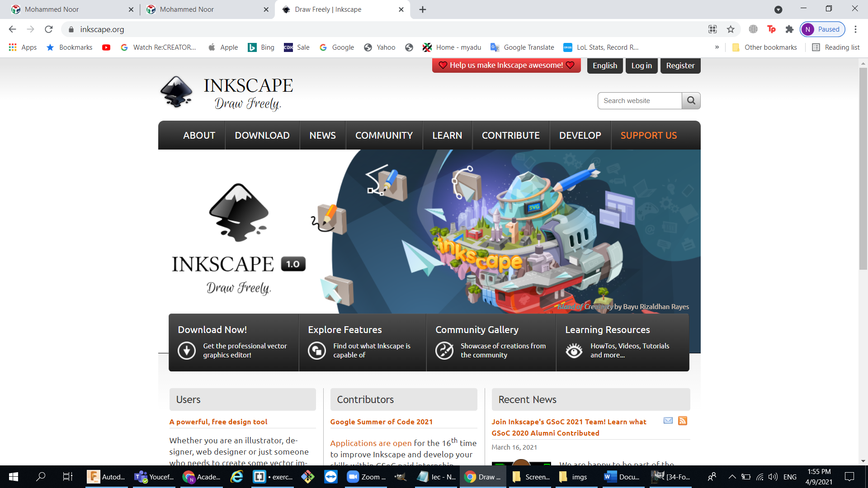Click Help us make Inkscape awesome button
This screenshot has width=868, height=488.
click(x=506, y=66)
